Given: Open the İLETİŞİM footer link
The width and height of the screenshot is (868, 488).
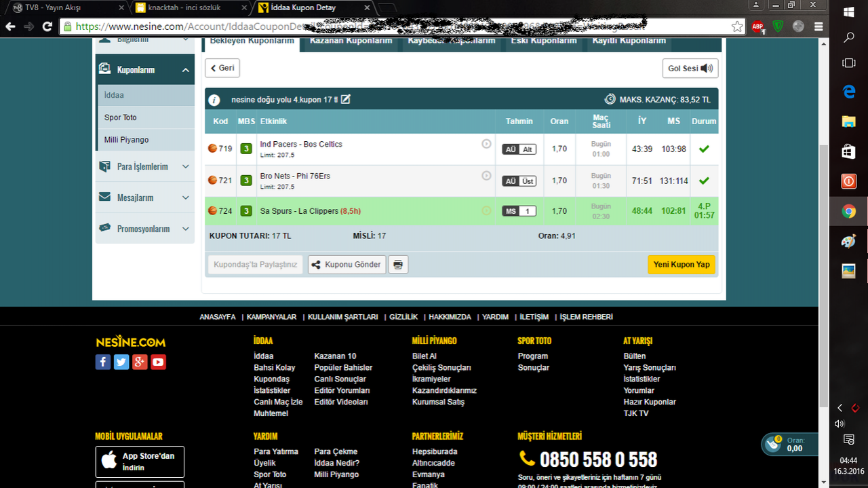Looking at the screenshot, I should [x=534, y=317].
